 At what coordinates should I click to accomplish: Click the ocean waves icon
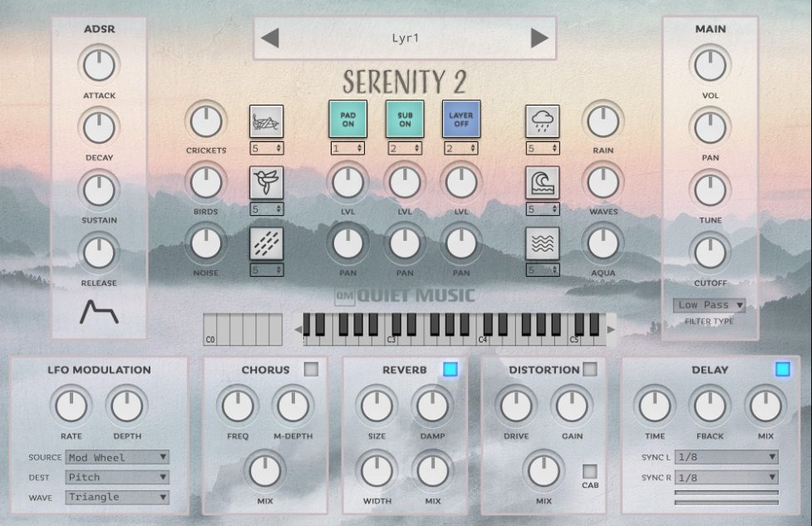pyautogui.click(x=542, y=182)
